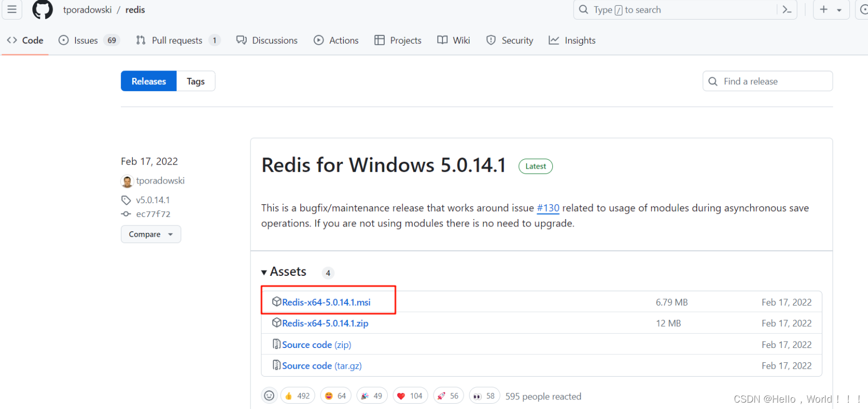Focus the 'Find a release' search box
This screenshot has width=868, height=409.
pos(768,81)
